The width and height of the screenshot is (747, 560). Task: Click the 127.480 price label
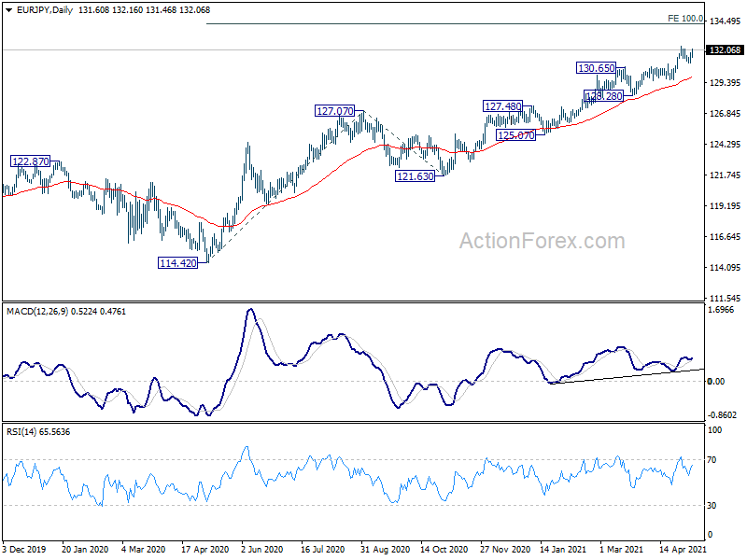[502, 106]
